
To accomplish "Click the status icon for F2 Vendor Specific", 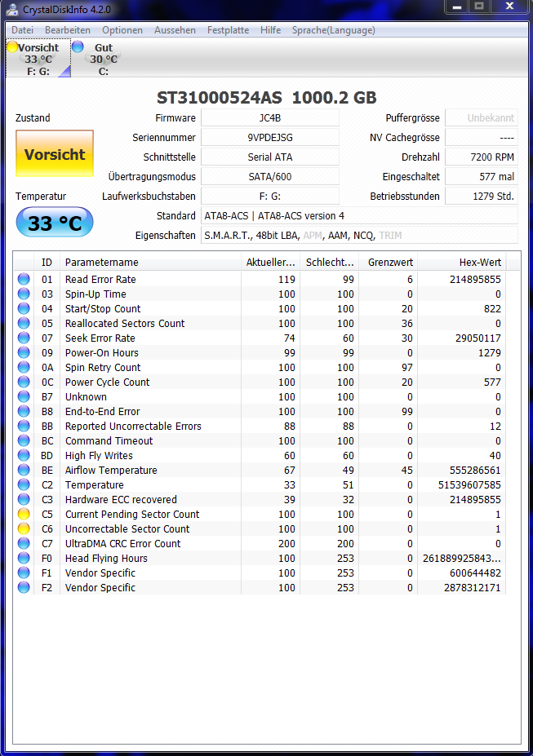I will coord(24,587).
